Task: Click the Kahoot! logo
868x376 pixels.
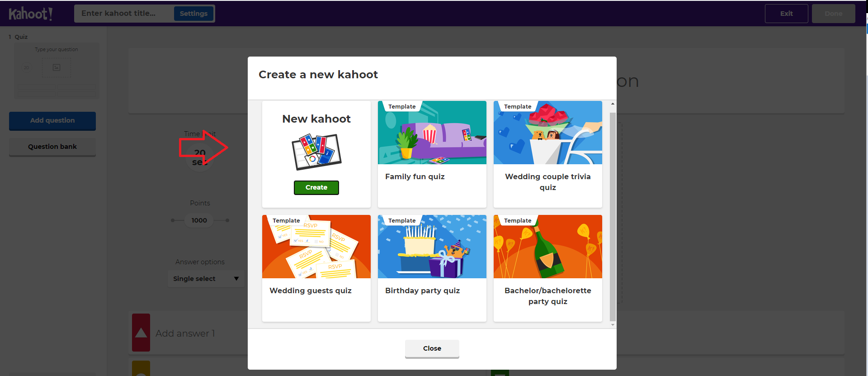Action: [31, 14]
